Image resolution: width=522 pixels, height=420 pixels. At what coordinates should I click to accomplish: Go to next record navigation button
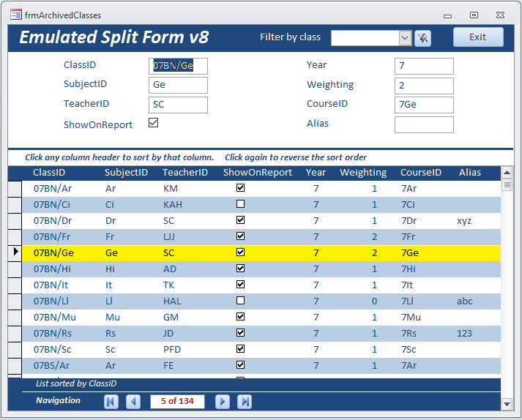[x=223, y=402]
